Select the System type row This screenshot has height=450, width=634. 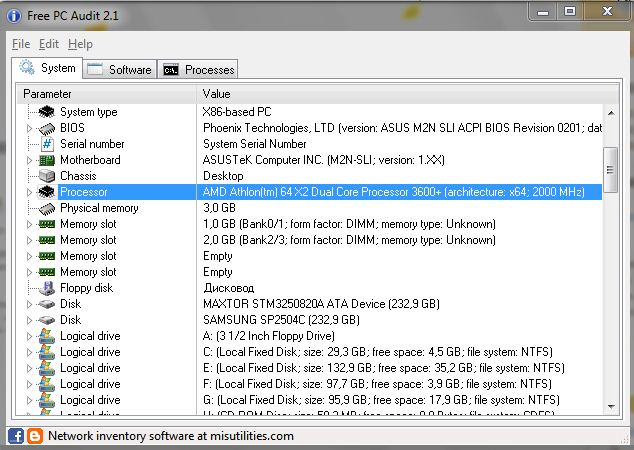pyautogui.click(x=310, y=112)
